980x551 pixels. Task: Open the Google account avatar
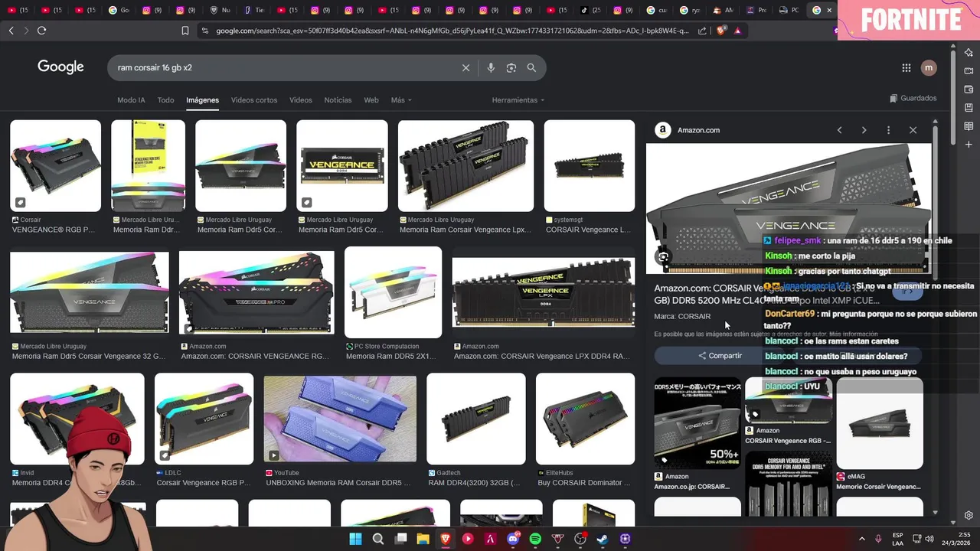pyautogui.click(x=929, y=67)
